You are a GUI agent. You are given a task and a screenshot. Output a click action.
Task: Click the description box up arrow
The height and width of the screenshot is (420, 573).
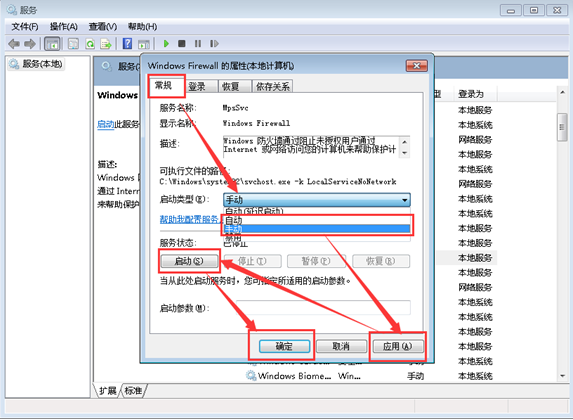[404, 142]
